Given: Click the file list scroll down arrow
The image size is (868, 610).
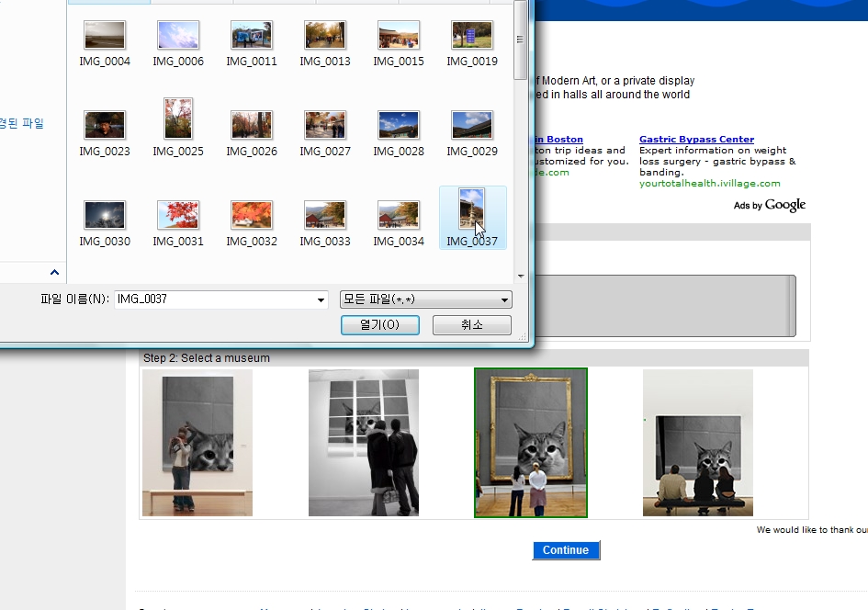Looking at the screenshot, I should 521,276.
